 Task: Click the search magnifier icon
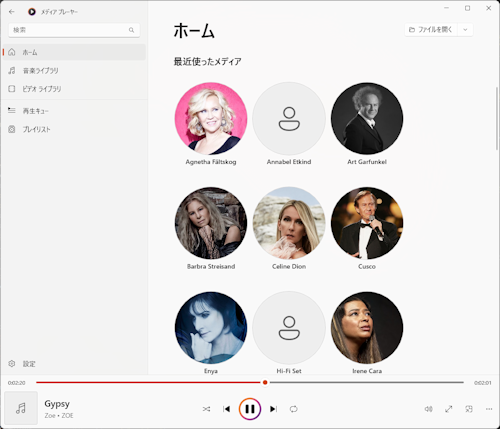tap(131, 30)
